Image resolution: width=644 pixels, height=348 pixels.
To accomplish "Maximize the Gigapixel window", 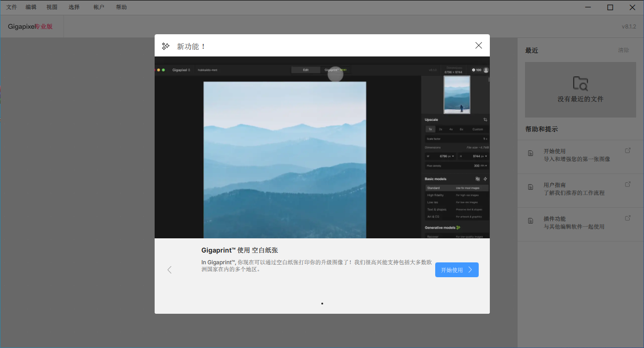I will [x=610, y=7].
